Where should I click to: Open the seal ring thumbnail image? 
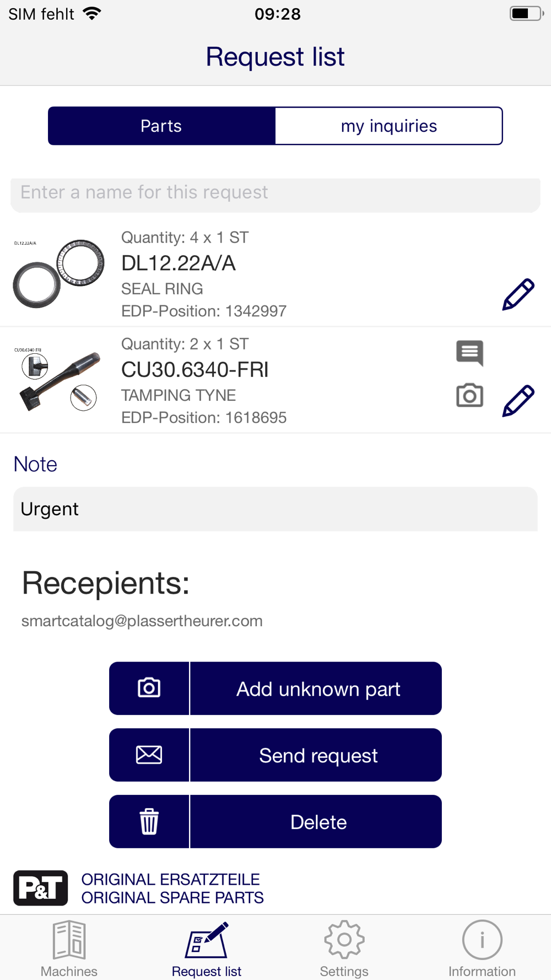(59, 273)
